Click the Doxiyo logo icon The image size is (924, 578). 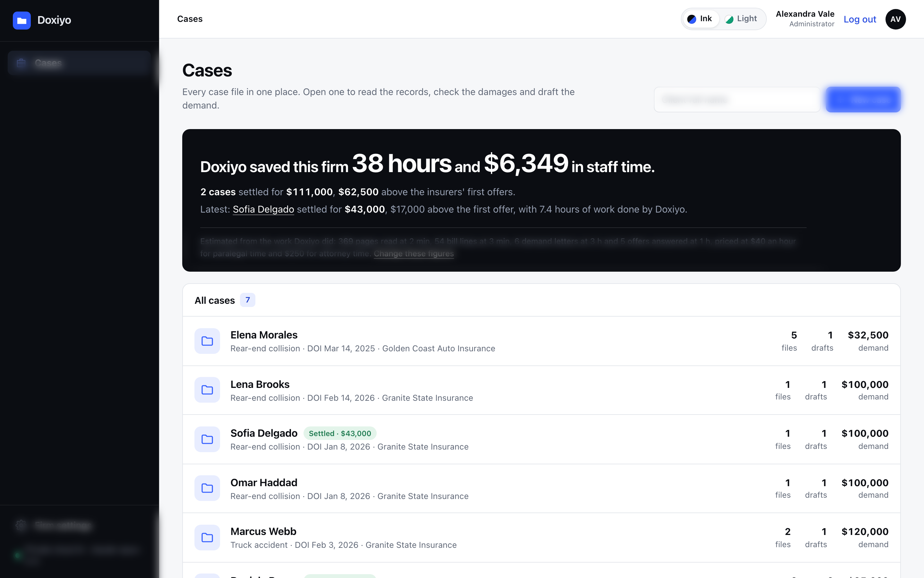click(x=22, y=20)
